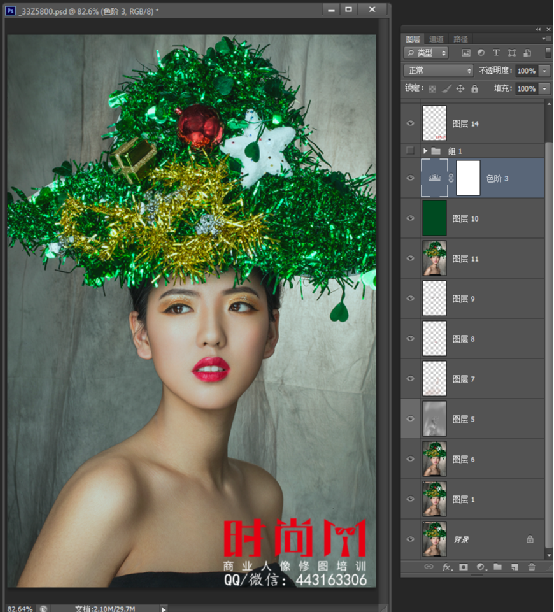
Task: Create a new layer icon
Action: click(515, 567)
